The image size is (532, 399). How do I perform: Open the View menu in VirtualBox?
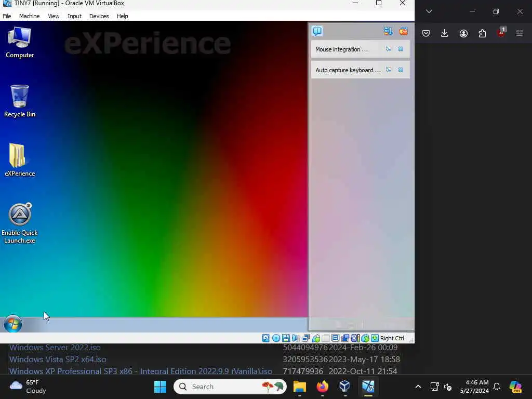tap(54, 16)
